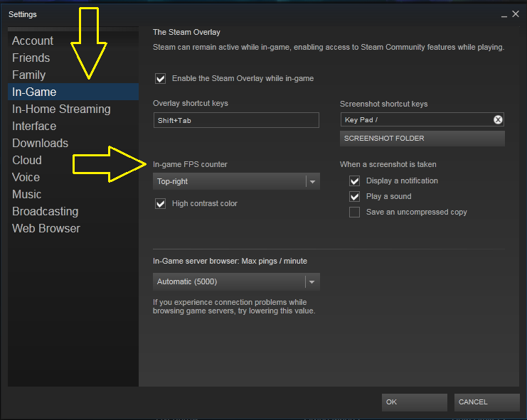Click the Overlay shortcut keys field
527x420 pixels.
[x=236, y=121]
